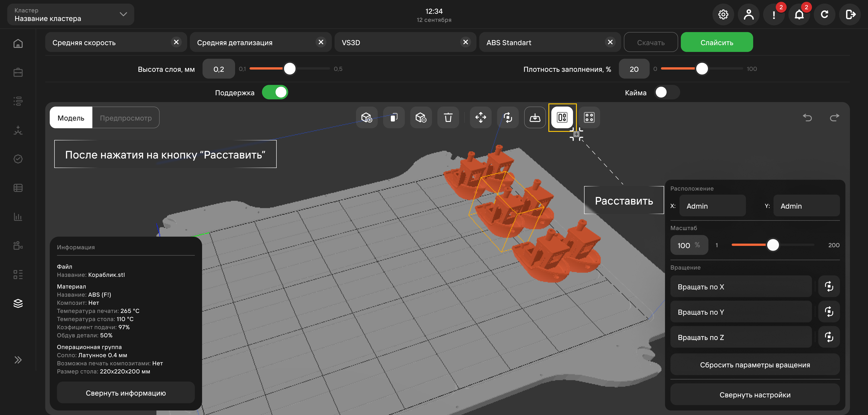Image resolution: width=868 pixels, height=415 pixels.
Task: Click the four-dots grid layout icon
Action: click(589, 117)
